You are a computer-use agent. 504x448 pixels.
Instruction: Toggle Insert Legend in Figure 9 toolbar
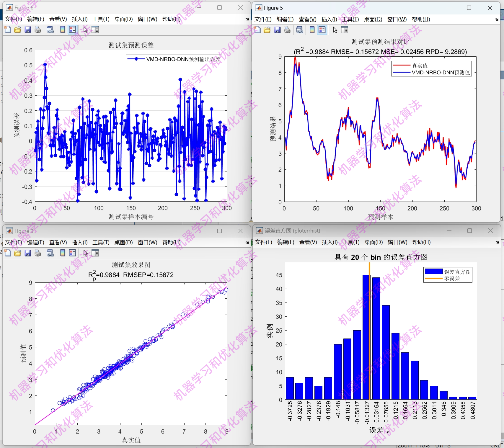(72, 253)
